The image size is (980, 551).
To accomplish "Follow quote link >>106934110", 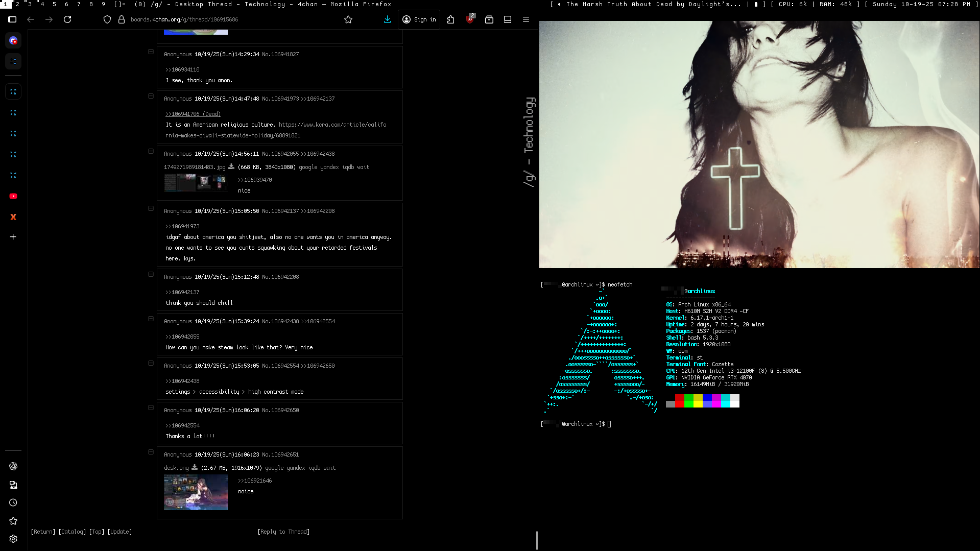I will point(182,69).
